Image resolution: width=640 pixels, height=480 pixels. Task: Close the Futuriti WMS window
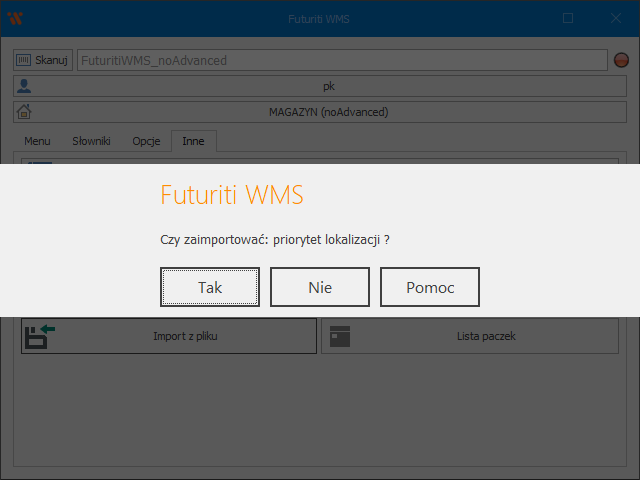click(615, 18)
